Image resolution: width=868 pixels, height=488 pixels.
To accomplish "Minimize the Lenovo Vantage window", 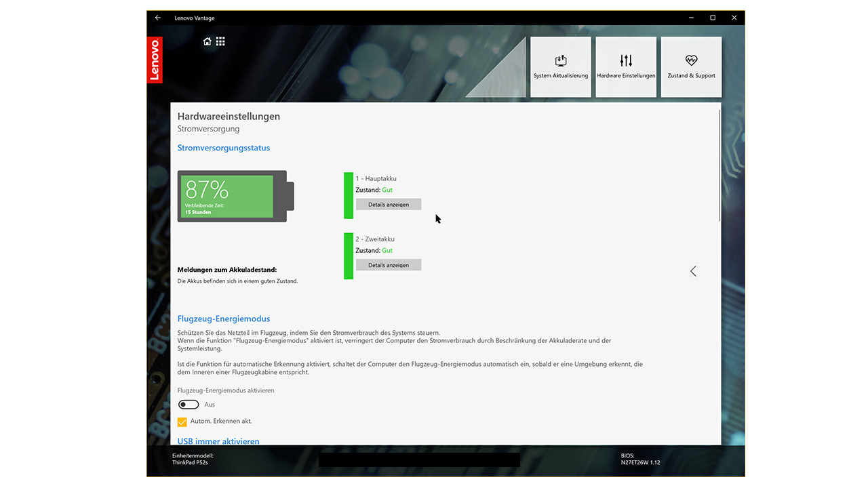I will pyautogui.click(x=691, y=18).
